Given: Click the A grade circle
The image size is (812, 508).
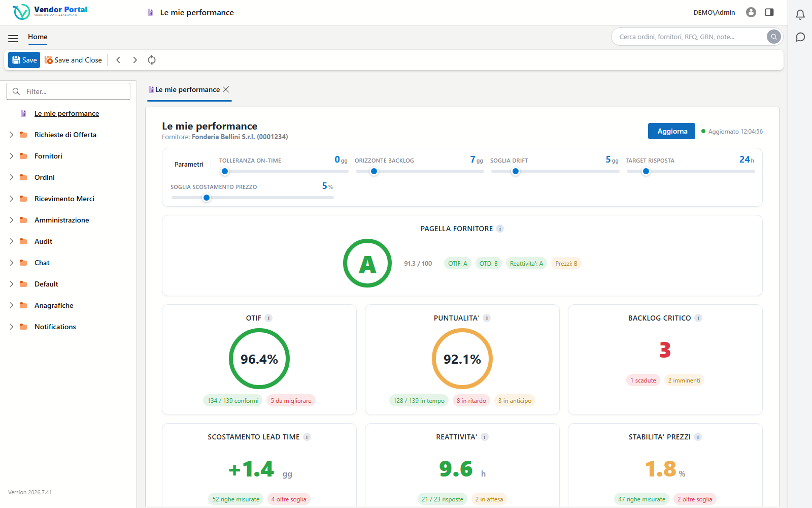Looking at the screenshot, I should click(x=367, y=263).
